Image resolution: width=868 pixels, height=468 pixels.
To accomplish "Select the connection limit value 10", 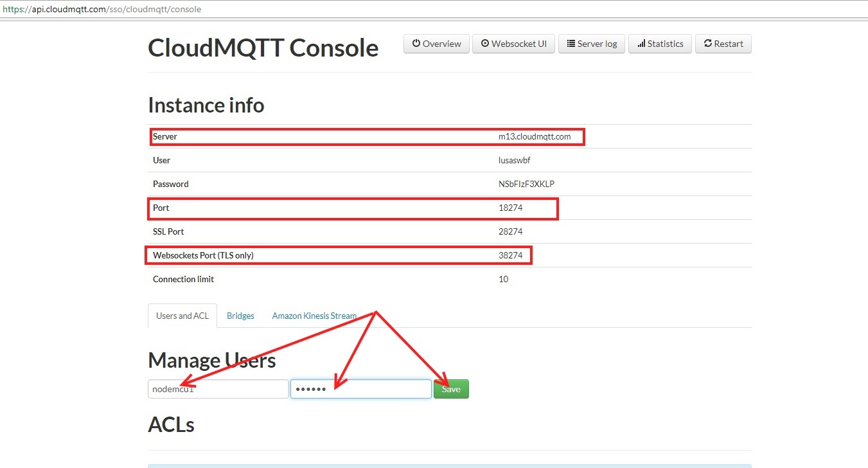I will [x=503, y=279].
